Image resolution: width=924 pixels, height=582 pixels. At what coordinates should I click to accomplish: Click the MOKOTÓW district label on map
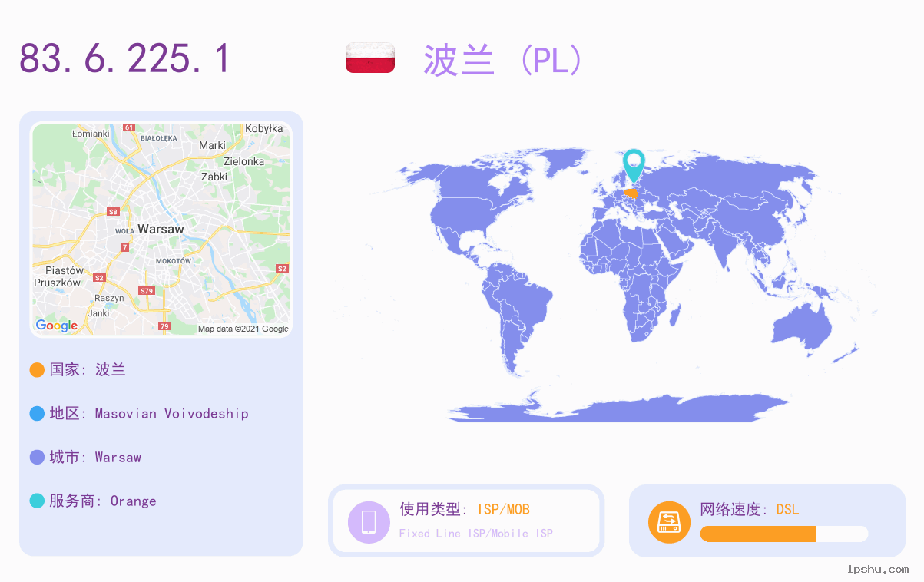(x=174, y=261)
